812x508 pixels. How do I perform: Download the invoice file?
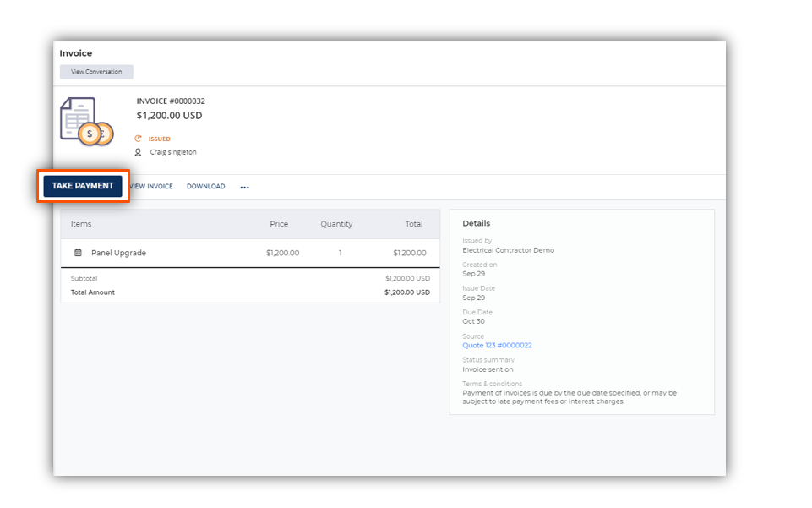[205, 187]
